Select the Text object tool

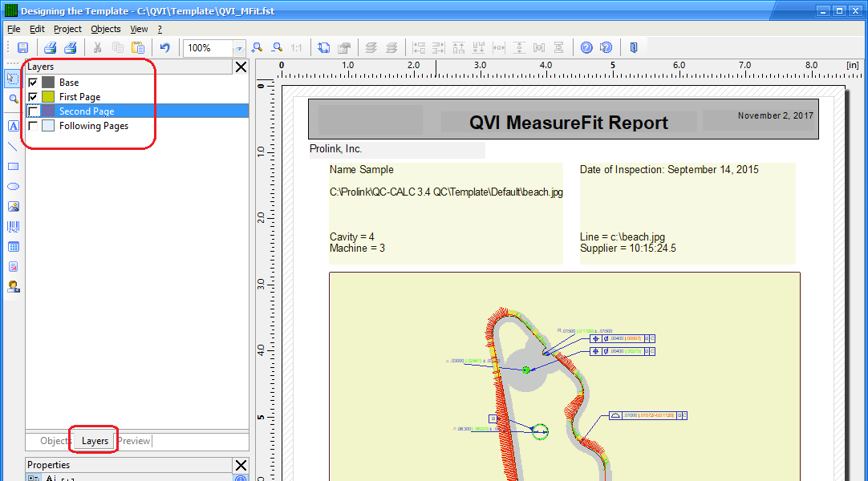point(14,126)
